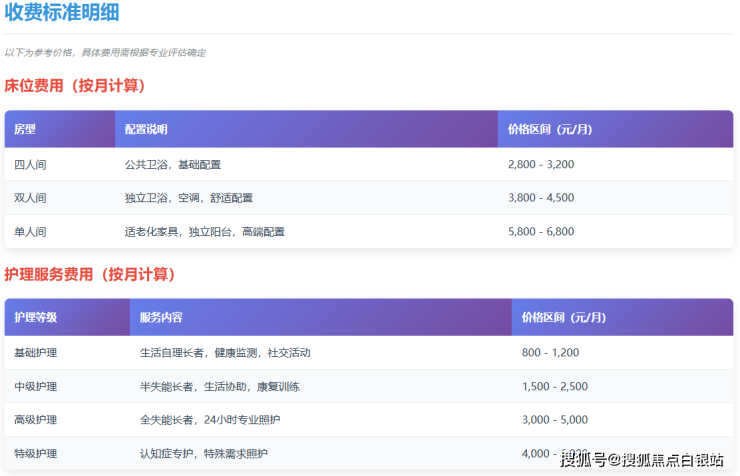Click 价格区间 header in the nursing service table

click(x=564, y=318)
